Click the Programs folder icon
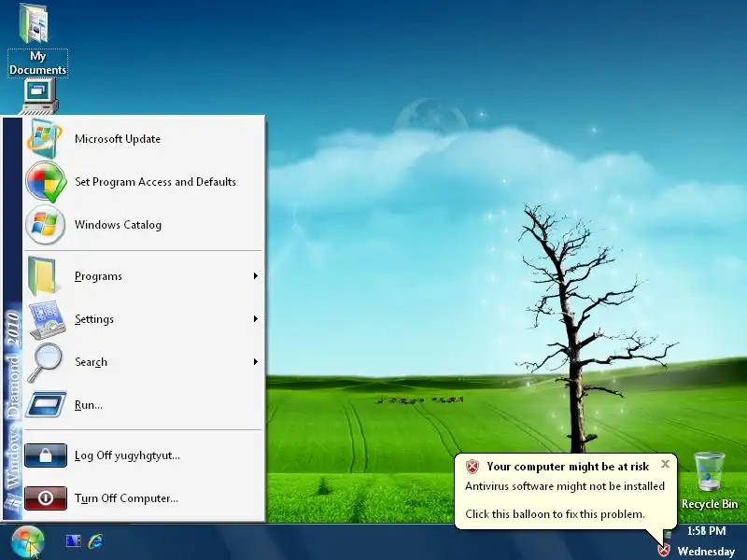This screenshot has height=560, width=747. pyautogui.click(x=44, y=275)
